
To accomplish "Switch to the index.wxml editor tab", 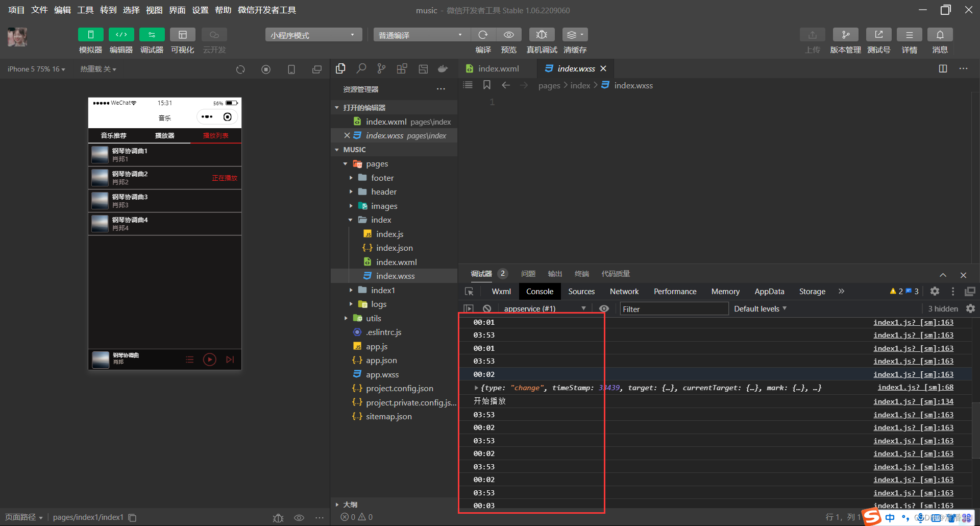I will click(x=498, y=68).
